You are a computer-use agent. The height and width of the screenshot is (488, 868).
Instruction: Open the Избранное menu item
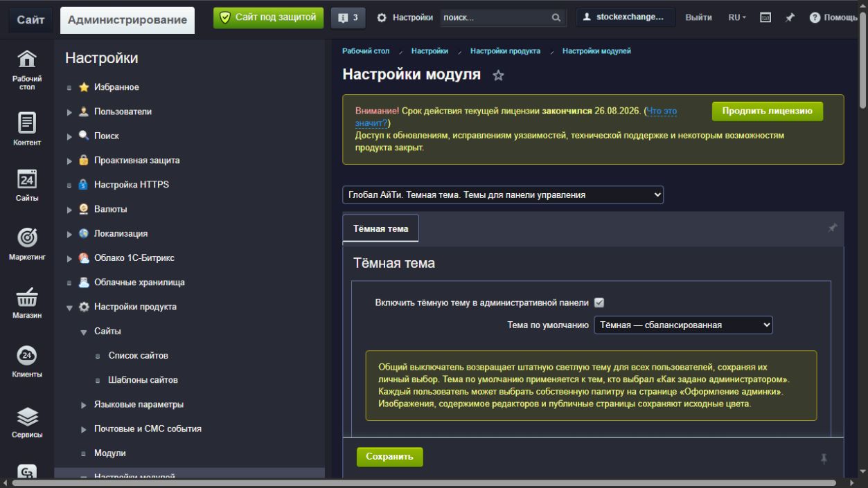coord(116,87)
